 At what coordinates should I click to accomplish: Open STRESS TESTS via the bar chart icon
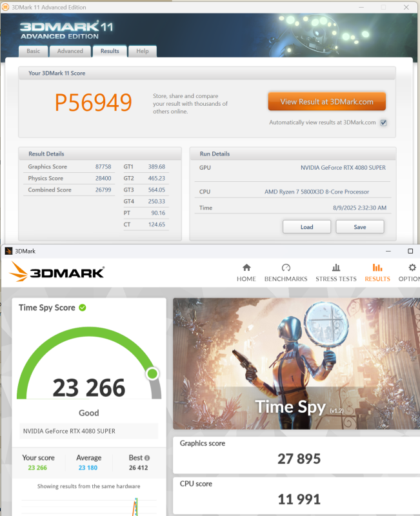tap(336, 267)
